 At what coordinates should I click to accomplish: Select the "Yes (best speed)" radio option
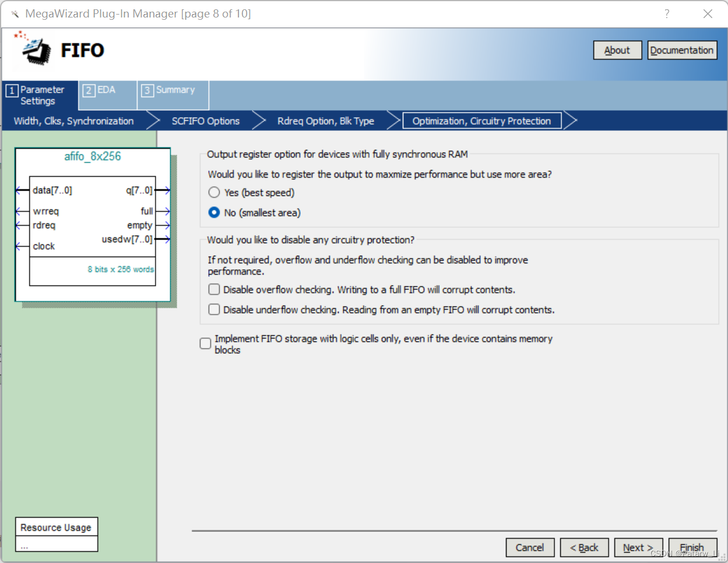coord(214,192)
